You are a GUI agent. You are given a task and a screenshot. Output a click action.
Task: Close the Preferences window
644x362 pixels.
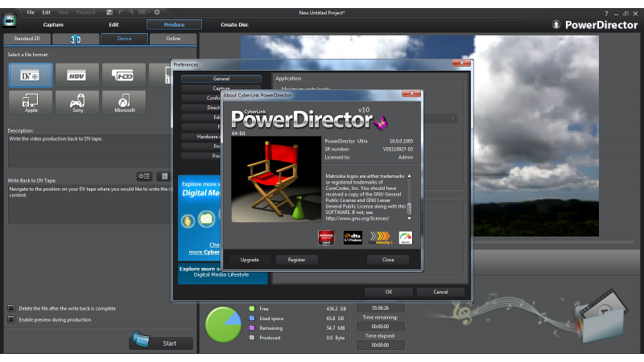pos(461,63)
